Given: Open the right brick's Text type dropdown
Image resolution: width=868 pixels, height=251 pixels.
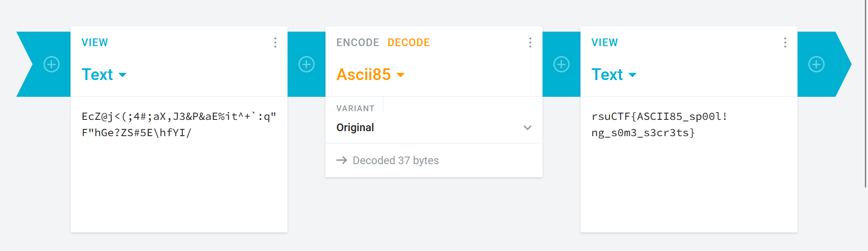Looking at the screenshot, I should tap(614, 75).
